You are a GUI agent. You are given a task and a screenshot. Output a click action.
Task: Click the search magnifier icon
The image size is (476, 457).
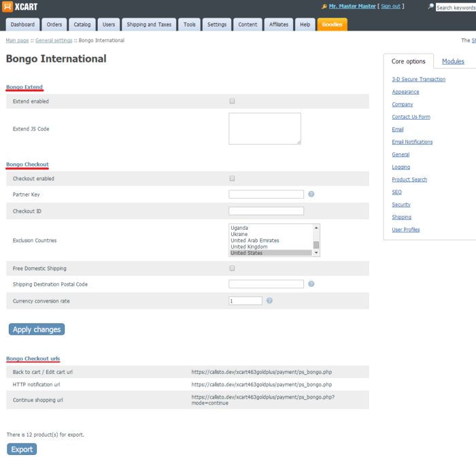(430, 7)
